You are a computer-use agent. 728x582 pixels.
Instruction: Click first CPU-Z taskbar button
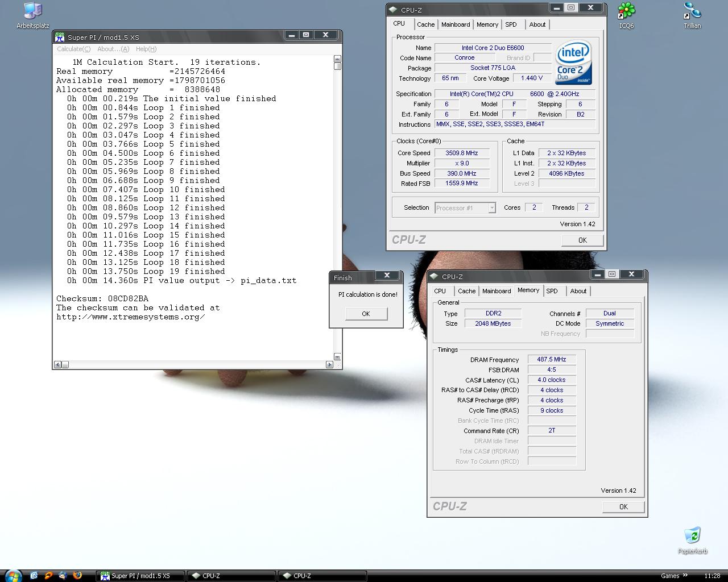tap(231, 576)
